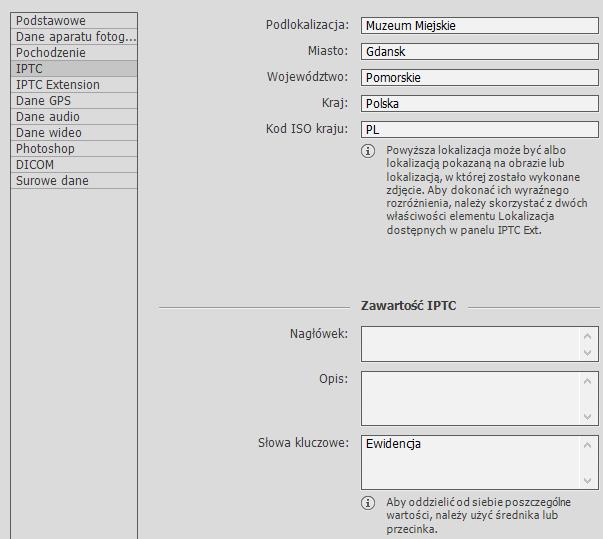Click Nagłówek scrollbar up arrow
The image size is (603, 539).
click(x=587, y=336)
